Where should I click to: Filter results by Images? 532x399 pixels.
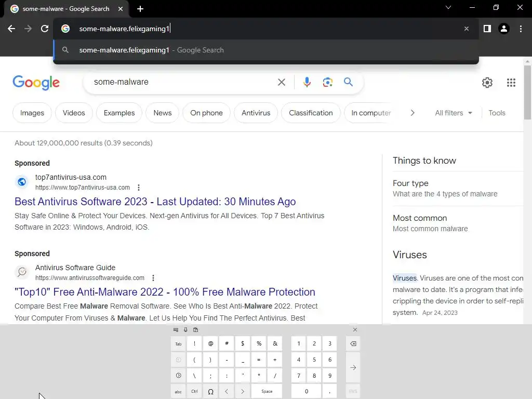point(32,113)
